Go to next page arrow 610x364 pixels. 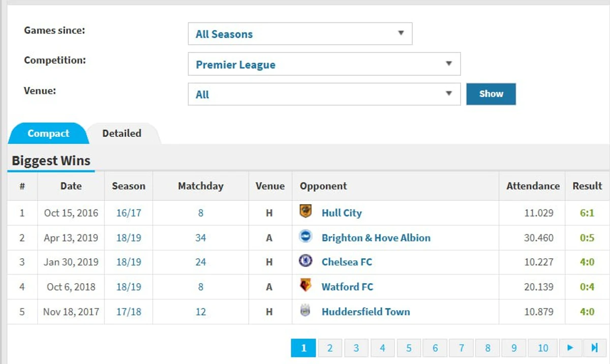(x=570, y=348)
